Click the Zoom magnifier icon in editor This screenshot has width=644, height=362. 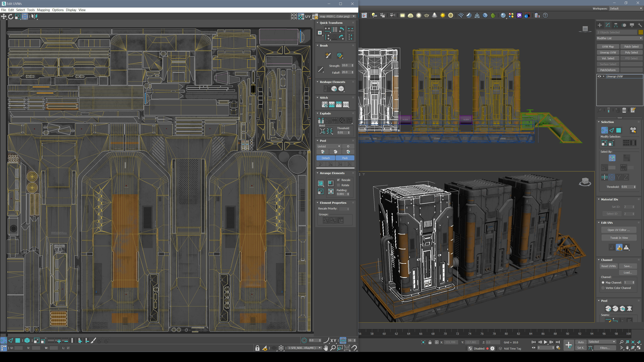(x=333, y=348)
